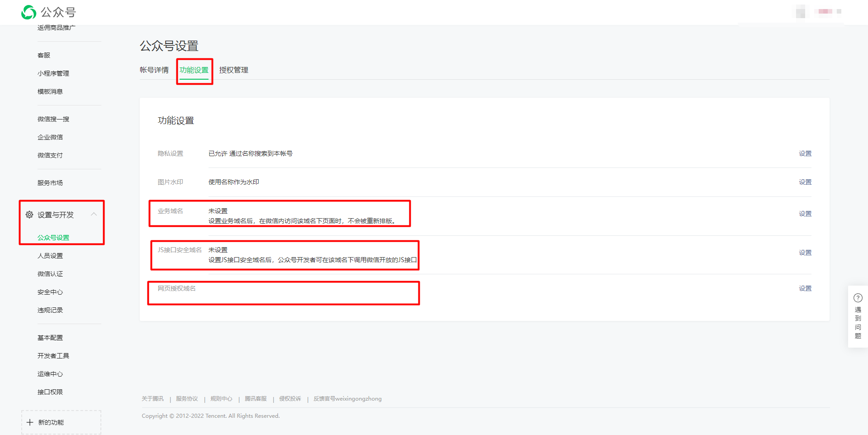Viewport: 868px width, 435px height.
Task: Click the 隐私设置 row label
Action: point(171,153)
